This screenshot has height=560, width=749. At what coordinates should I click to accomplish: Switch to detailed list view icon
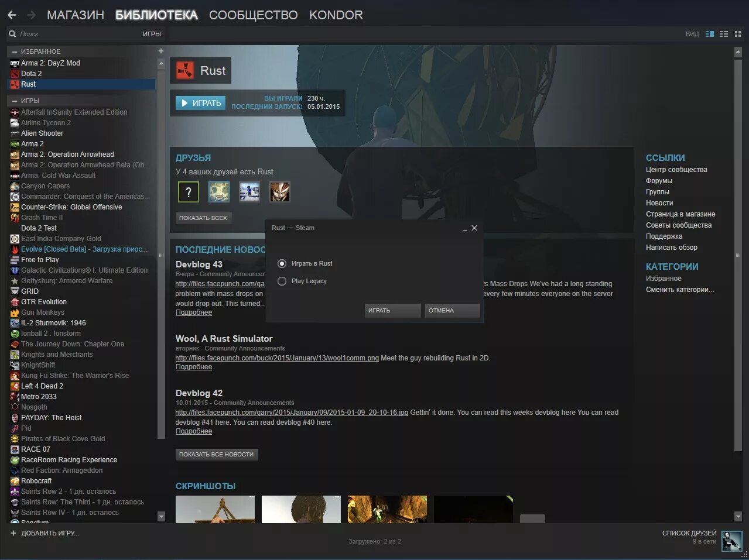(x=710, y=34)
